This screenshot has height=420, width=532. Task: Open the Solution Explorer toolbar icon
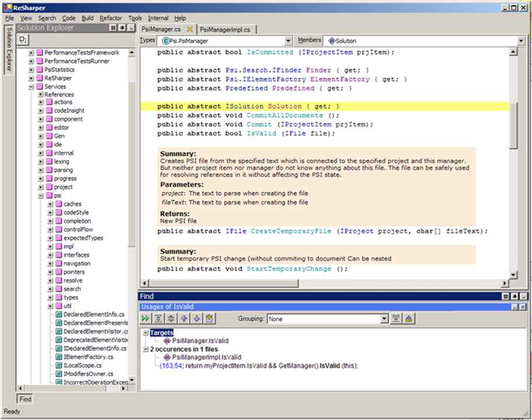click(x=23, y=39)
